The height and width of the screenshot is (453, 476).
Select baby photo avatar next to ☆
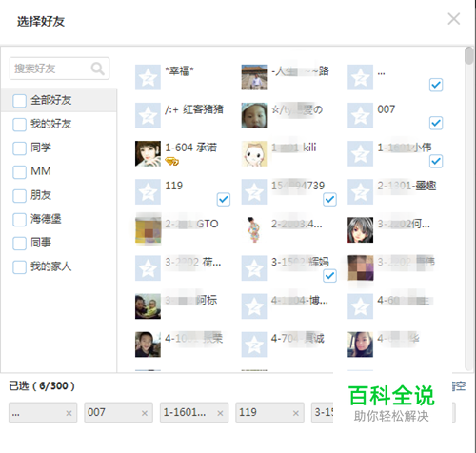(x=254, y=115)
